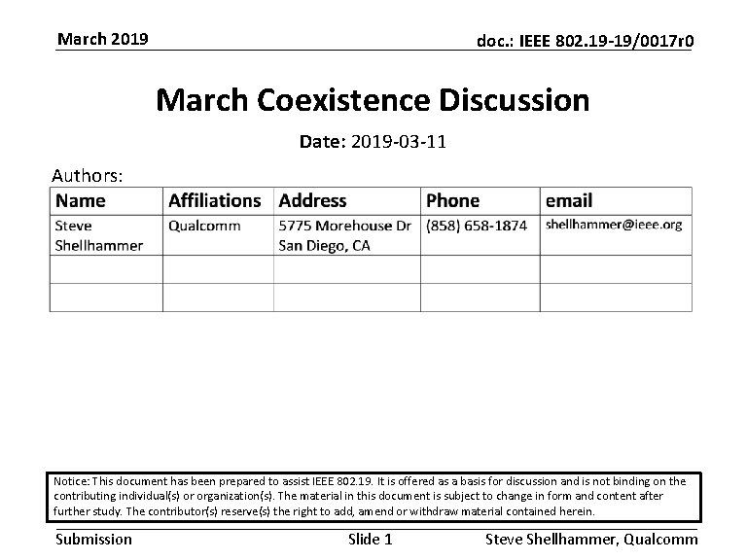Select the Authors label

click(x=88, y=176)
